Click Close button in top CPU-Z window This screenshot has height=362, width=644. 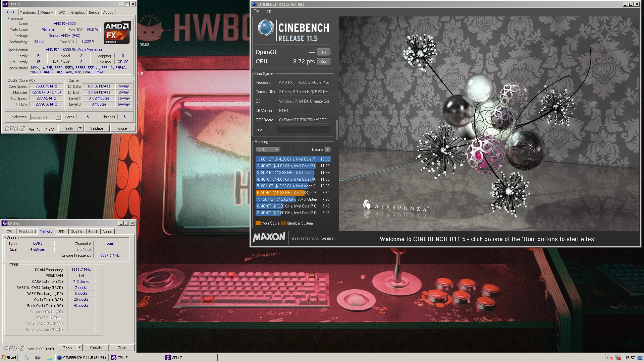click(x=122, y=128)
